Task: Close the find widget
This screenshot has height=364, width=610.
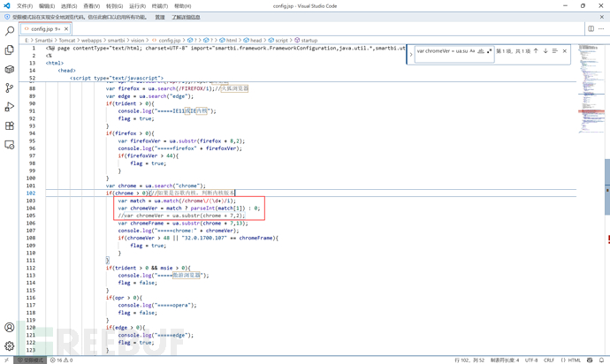Action: click(565, 51)
